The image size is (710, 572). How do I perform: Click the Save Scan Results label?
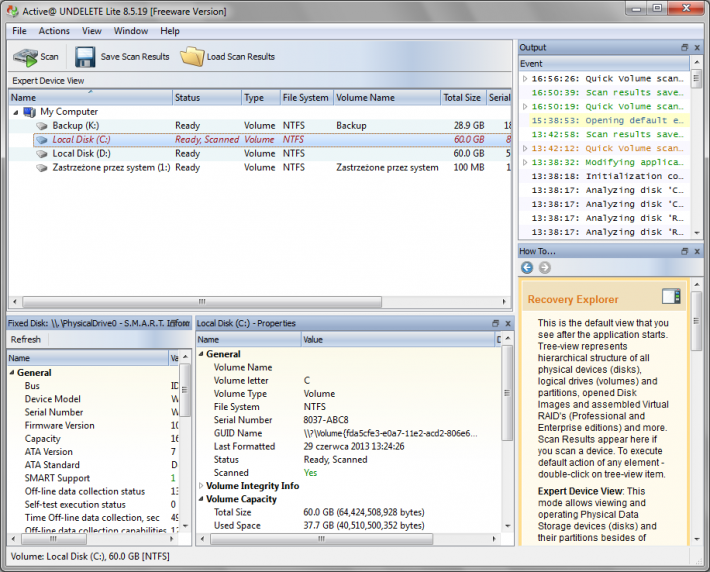[135, 57]
